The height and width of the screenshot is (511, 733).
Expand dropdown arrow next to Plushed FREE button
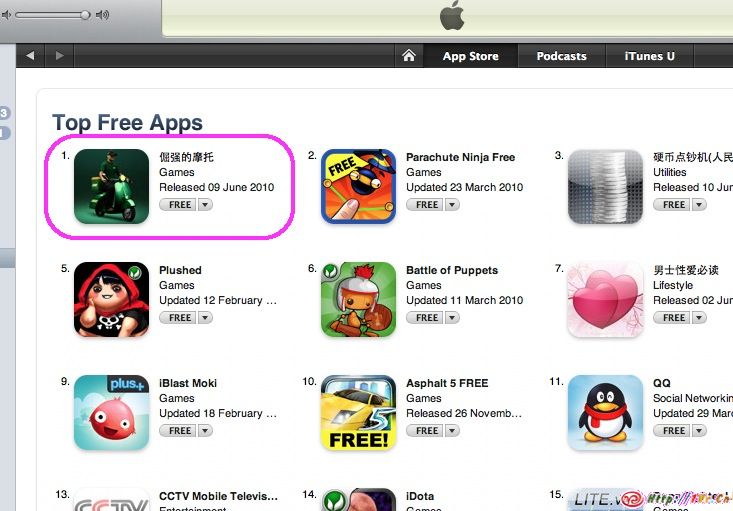(205, 317)
